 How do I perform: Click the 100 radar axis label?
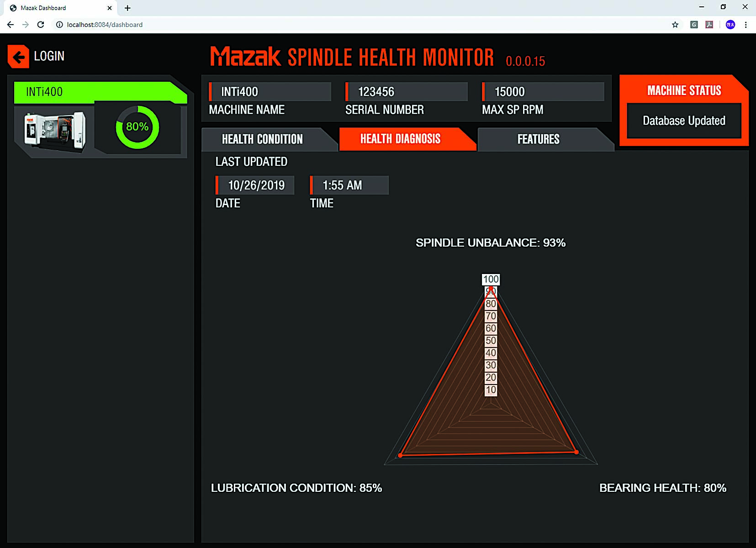click(491, 279)
